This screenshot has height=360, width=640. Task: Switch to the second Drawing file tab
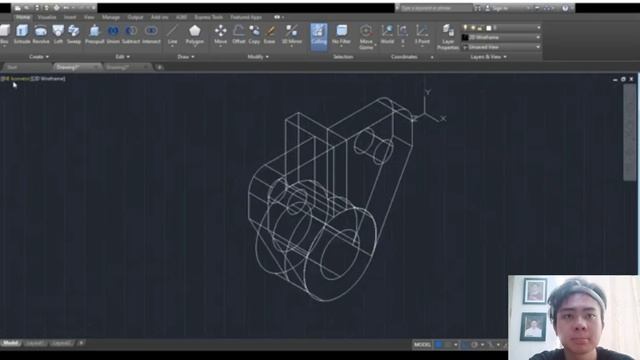(x=127, y=67)
